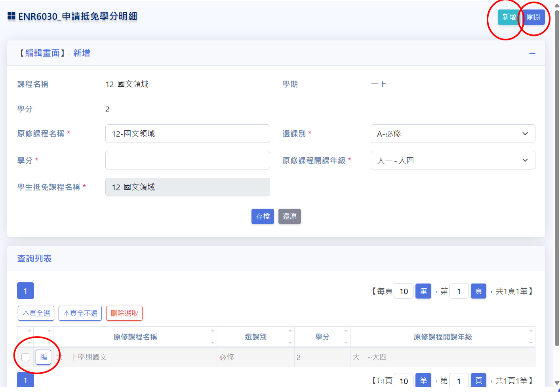The height and width of the screenshot is (392, 560).
Task: Edit the top per-page count field showing 10
Action: click(x=404, y=291)
